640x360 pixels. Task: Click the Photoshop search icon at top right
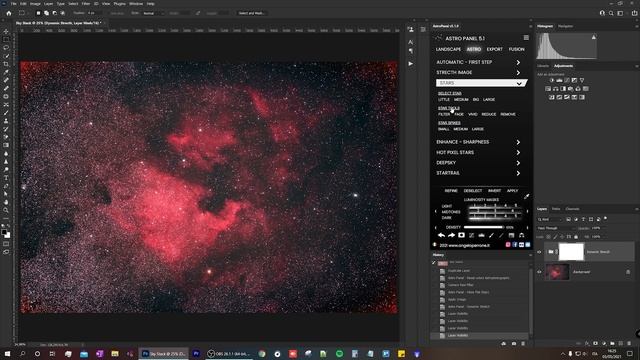[x=611, y=13]
